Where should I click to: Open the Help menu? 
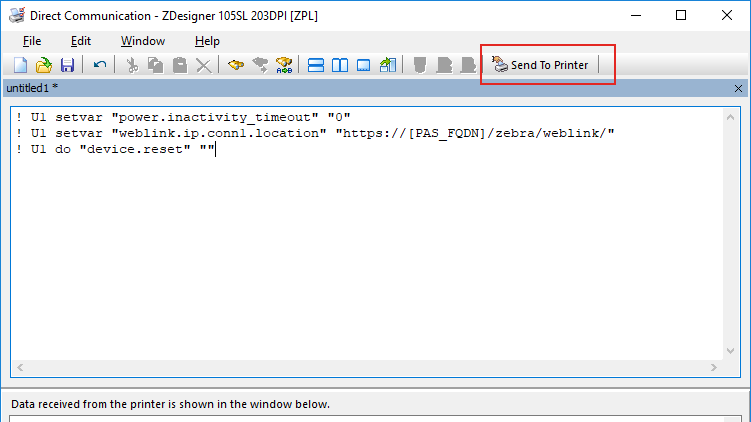[207, 41]
